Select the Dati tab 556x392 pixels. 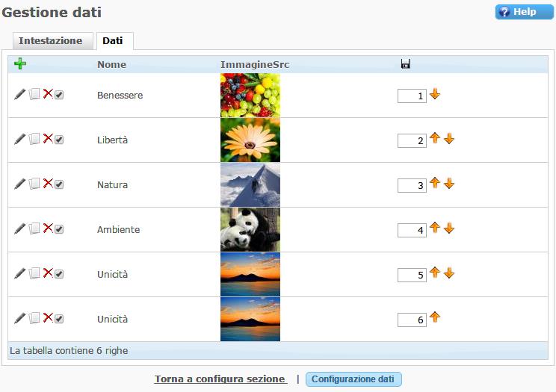(113, 41)
